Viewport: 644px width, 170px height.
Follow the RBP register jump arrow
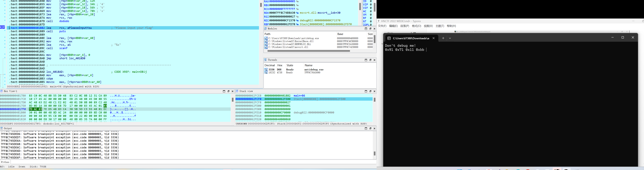click(298, 24)
